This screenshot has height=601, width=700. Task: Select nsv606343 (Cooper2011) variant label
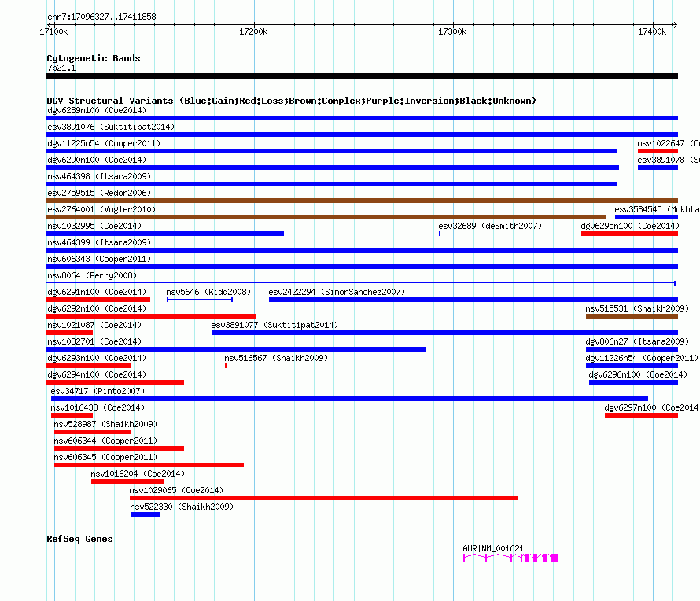(x=99, y=259)
